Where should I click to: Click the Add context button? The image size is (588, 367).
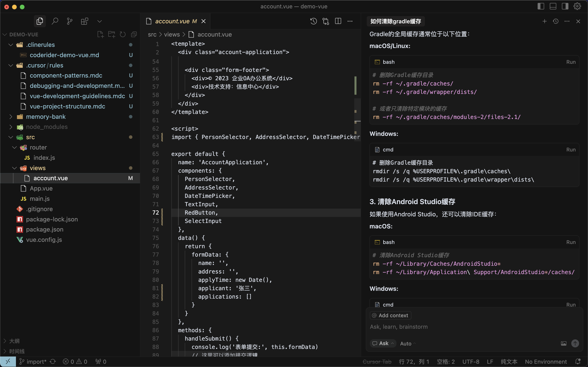click(x=390, y=315)
